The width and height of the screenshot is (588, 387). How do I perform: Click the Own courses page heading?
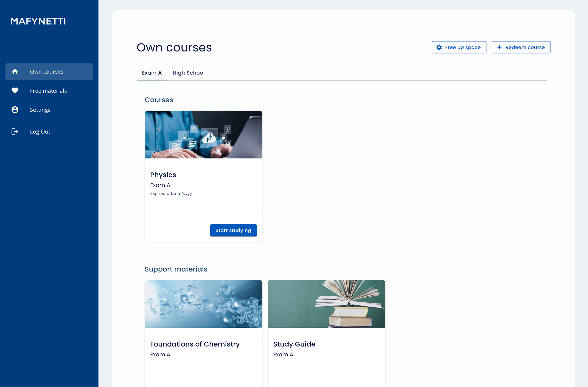[x=174, y=47]
